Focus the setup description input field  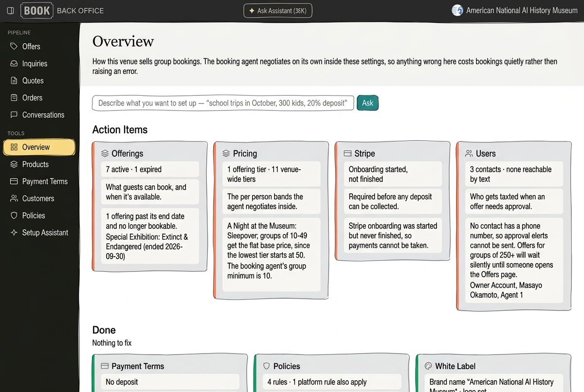223,103
